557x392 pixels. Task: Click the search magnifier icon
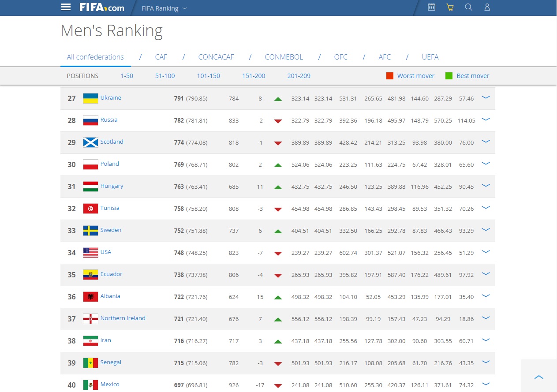pyautogui.click(x=468, y=7)
